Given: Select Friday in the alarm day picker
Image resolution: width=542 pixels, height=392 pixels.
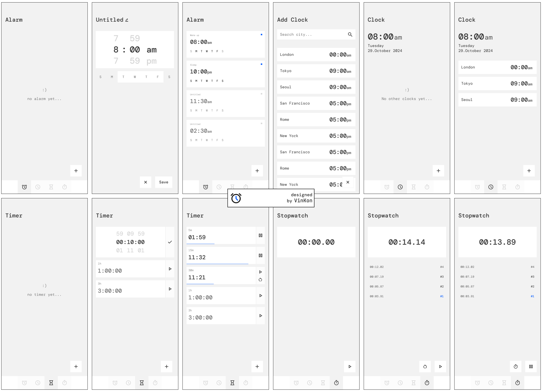Looking at the screenshot, I should [x=157, y=77].
